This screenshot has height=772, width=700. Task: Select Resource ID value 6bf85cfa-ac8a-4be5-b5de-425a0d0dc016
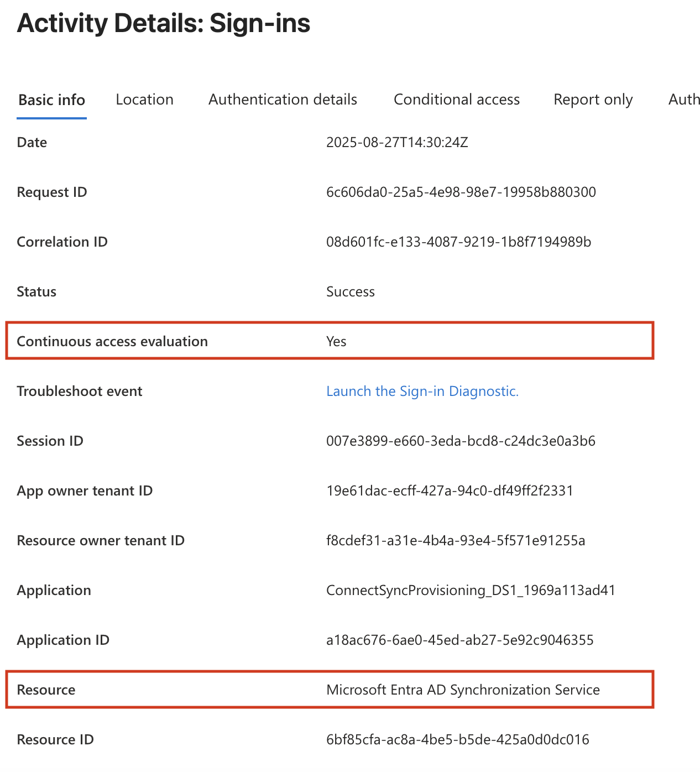[x=458, y=740]
